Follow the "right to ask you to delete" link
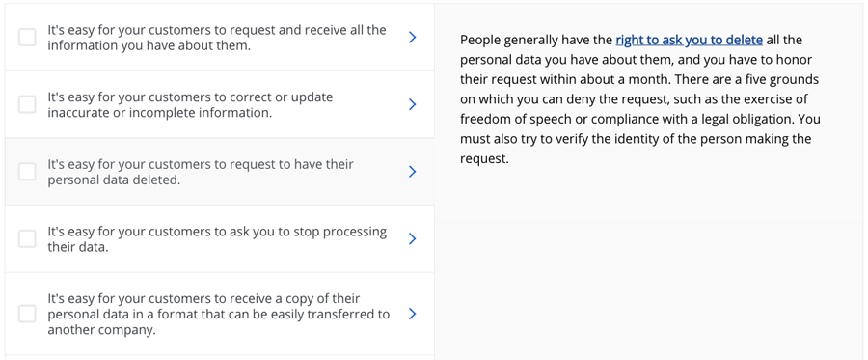Viewport: 868px width, 360px height. click(690, 40)
